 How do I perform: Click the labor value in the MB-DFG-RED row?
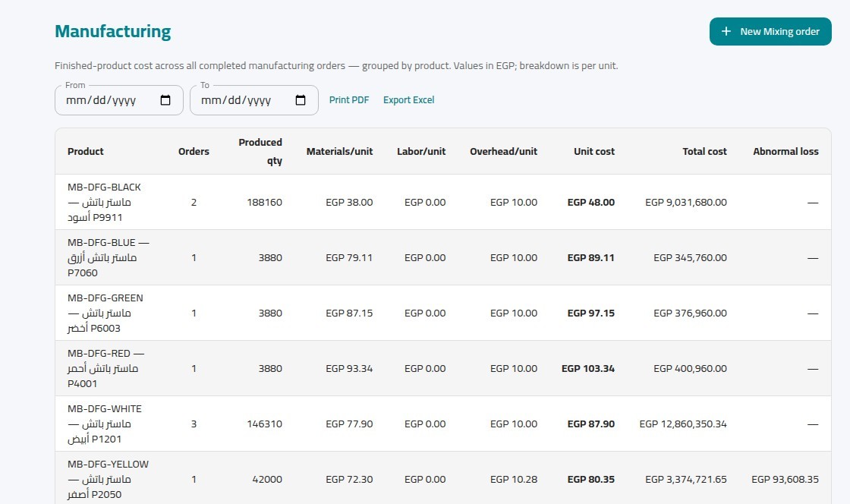[x=425, y=369]
